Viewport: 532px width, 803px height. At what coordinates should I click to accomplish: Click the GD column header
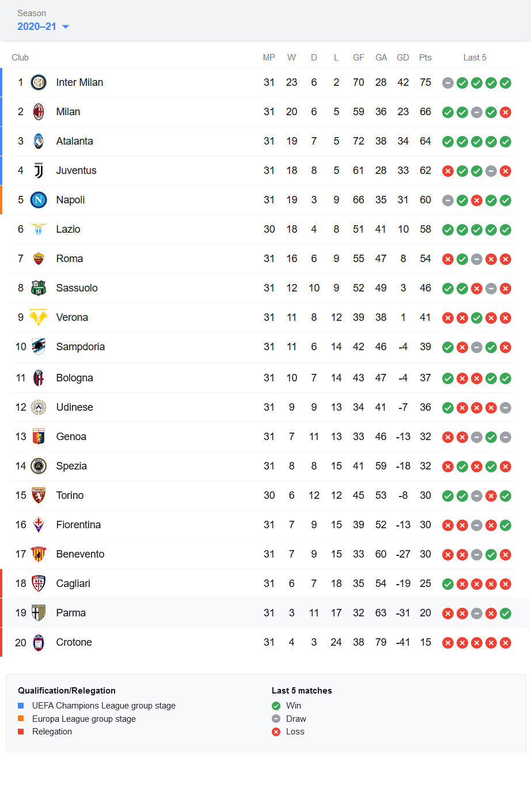(x=403, y=58)
